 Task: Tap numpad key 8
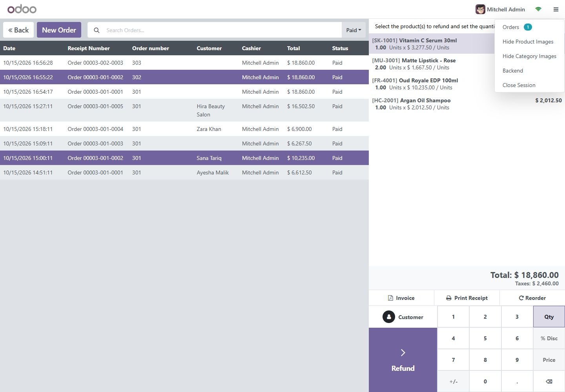485,360
